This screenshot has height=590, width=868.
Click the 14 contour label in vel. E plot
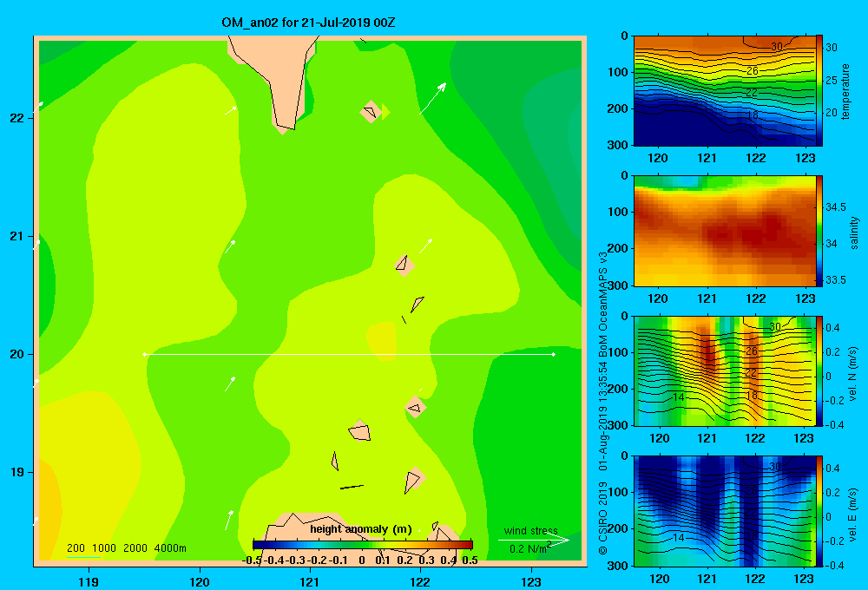coord(679,537)
